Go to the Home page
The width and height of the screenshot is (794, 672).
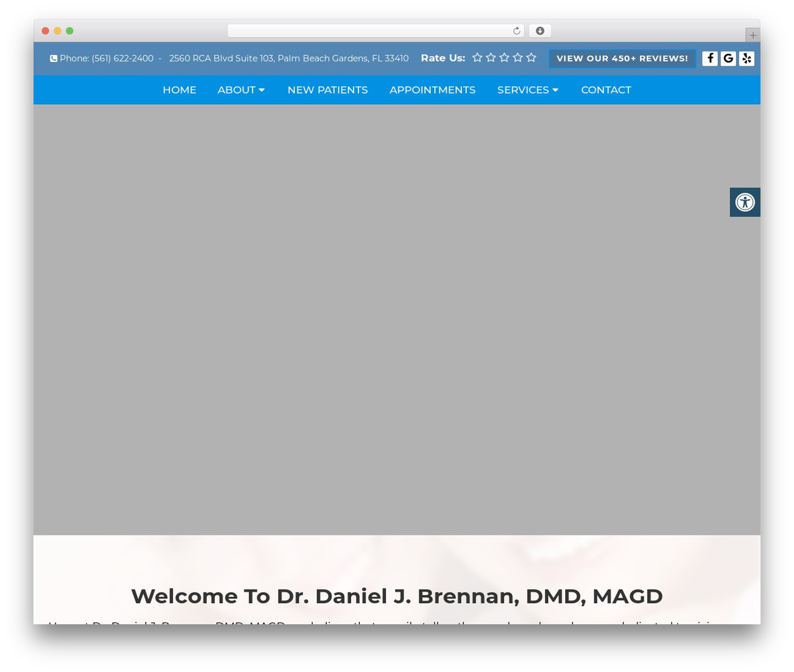tap(179, 90)
